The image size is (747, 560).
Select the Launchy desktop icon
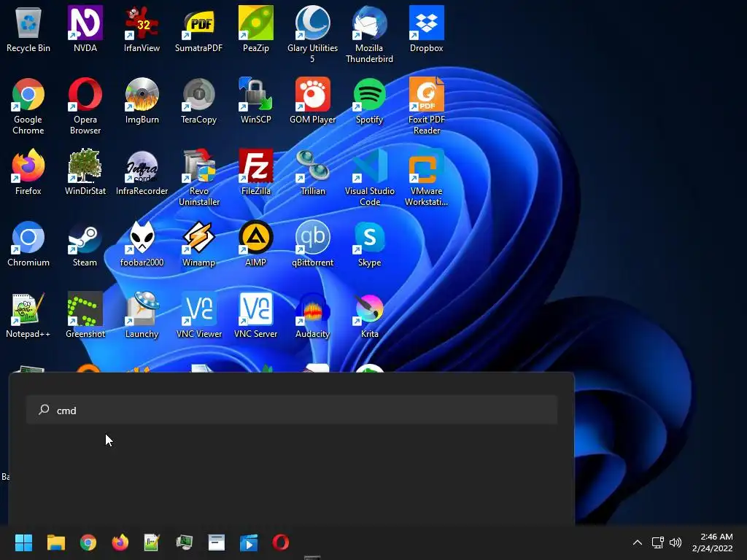142,315
